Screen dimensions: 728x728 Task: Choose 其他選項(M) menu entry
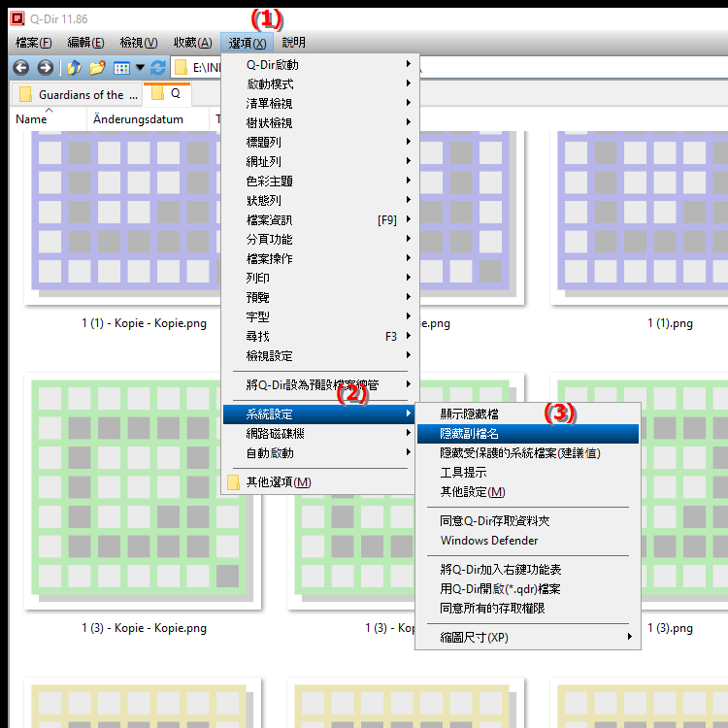click(319, 482)
